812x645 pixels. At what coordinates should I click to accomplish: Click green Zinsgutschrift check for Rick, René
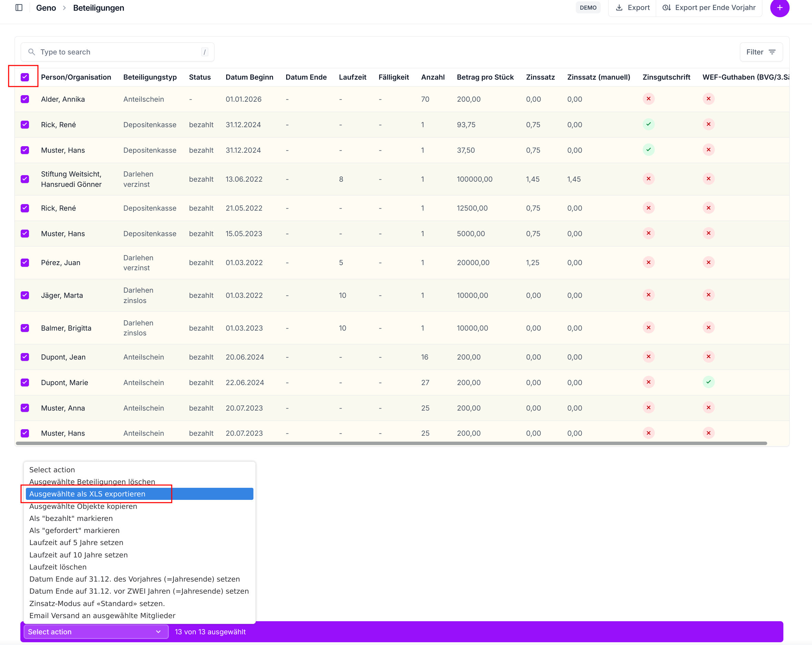coord(648,124)
